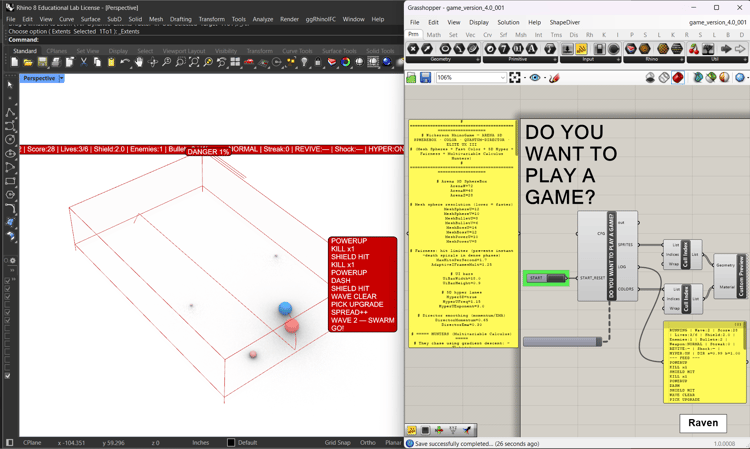
Task: Open the 106% zoom level dropdown
Action: pos(502,77)
